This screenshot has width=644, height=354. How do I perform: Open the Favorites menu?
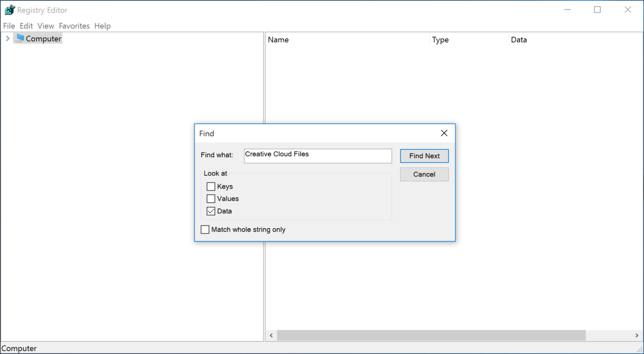(74, 26)
